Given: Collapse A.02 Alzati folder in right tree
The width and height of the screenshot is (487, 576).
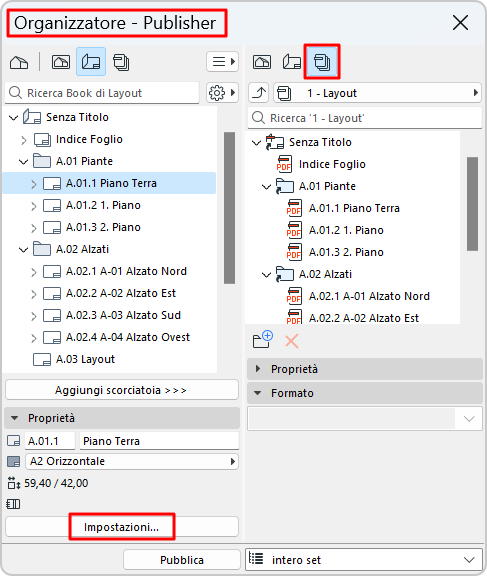Looking at the screenshot, I should [266, 275].
